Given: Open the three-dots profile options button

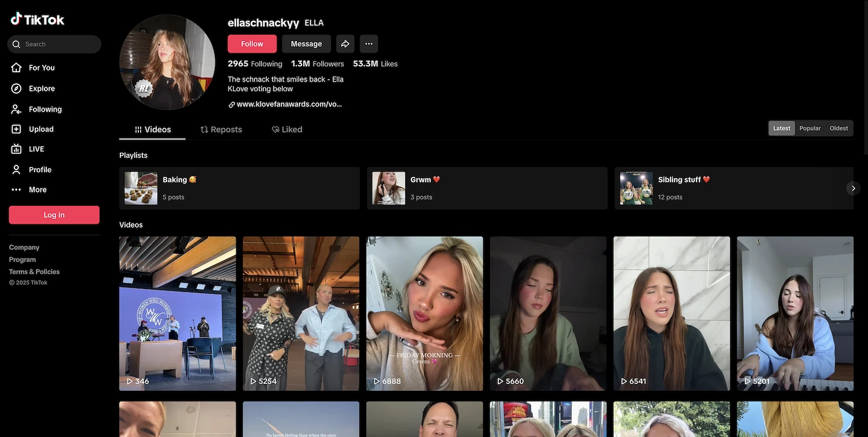Looking at the screenshot, I should tap(369, 44).
